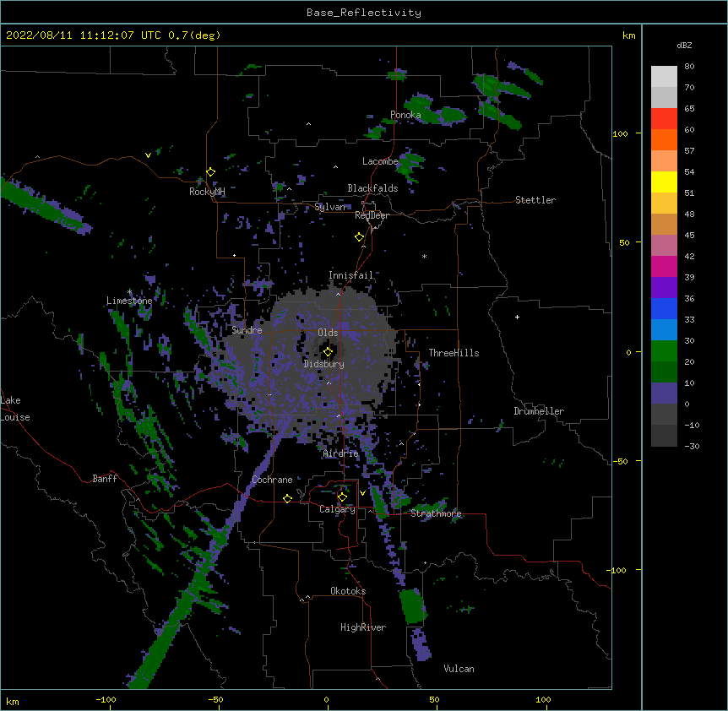Click the yellow diamond marker above Calgary label
The image size is (728, 711).
click(x=342, y=497)
